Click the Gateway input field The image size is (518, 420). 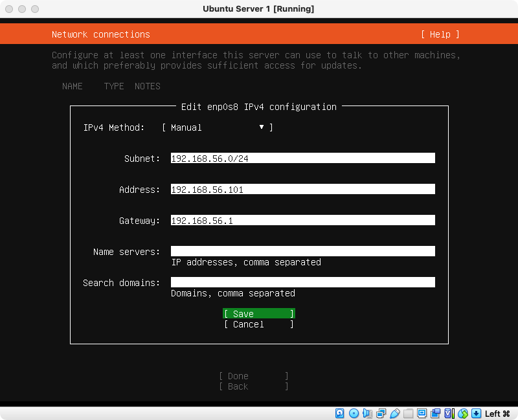coord(302,221)
